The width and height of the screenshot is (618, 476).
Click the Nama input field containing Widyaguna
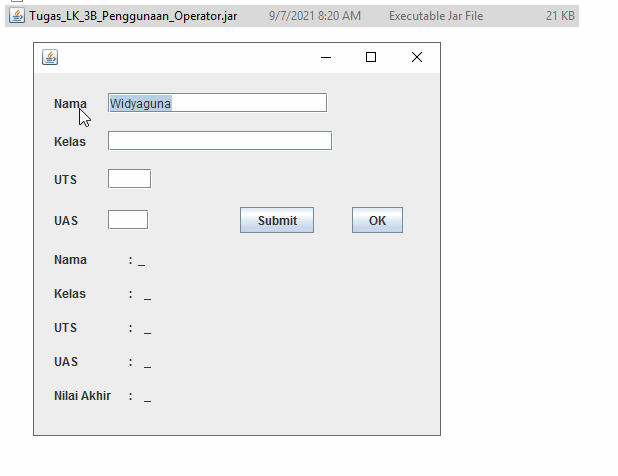(x=217, y=103)
